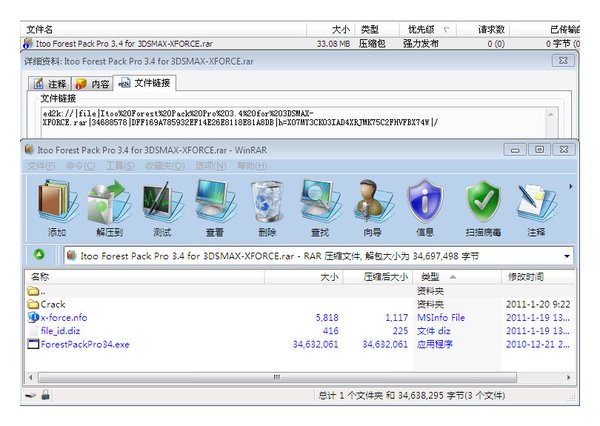Open the File (文件) menu in WinRAR

(41, 166)
